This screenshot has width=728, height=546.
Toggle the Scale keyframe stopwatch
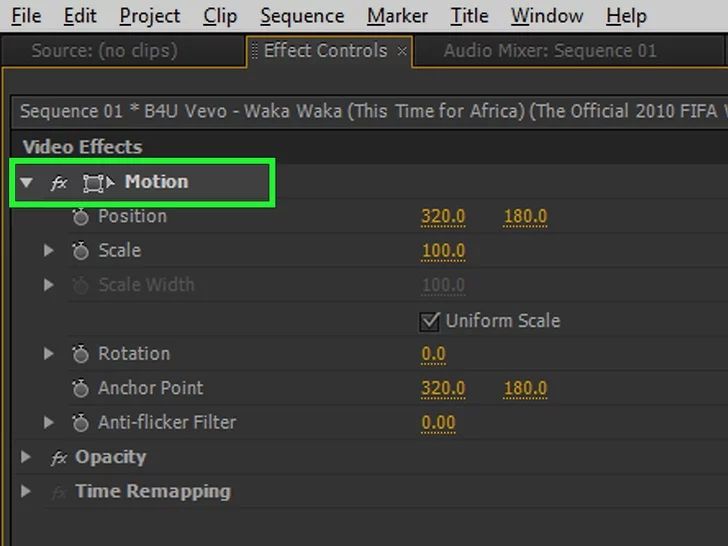tap(80, 251)
